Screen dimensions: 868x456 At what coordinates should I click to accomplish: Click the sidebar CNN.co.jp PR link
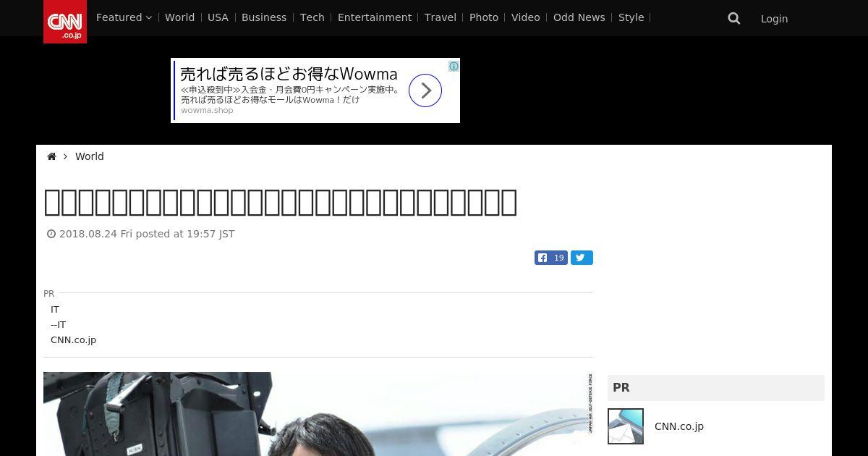pos(679,426)
